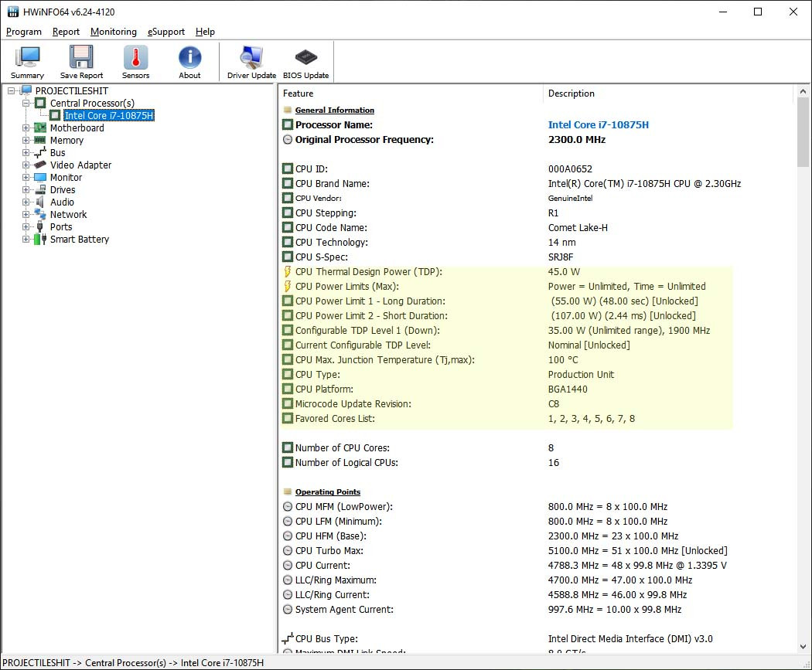Collapse the PROJECTILESHIT root node
Image resolution: width=812 pixels, height=670 pixels.
coord(11,90)
